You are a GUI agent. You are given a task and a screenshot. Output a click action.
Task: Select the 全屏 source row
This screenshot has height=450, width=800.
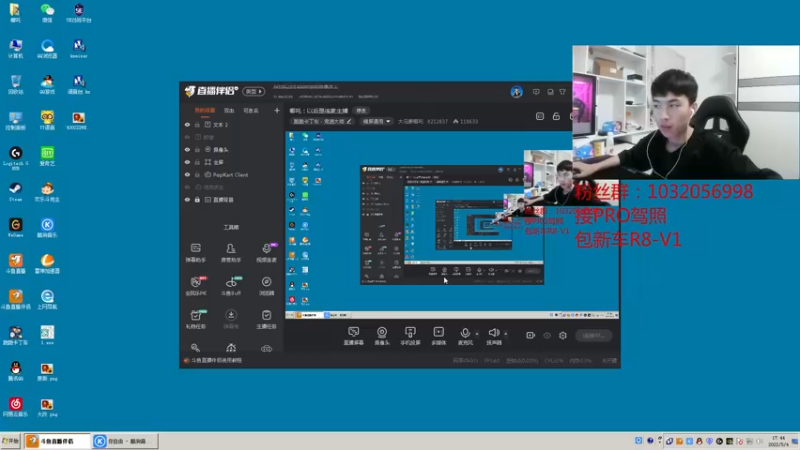point(232,162)
